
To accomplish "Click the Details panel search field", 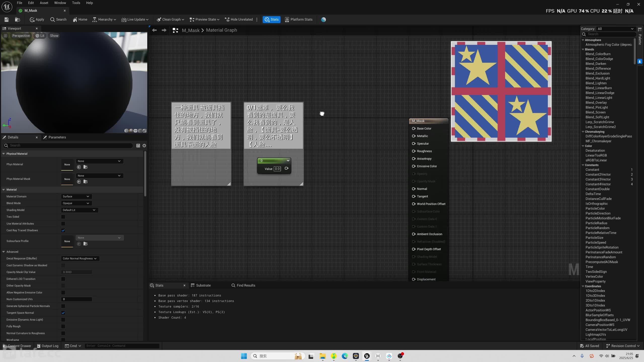I will click(68, 146).
